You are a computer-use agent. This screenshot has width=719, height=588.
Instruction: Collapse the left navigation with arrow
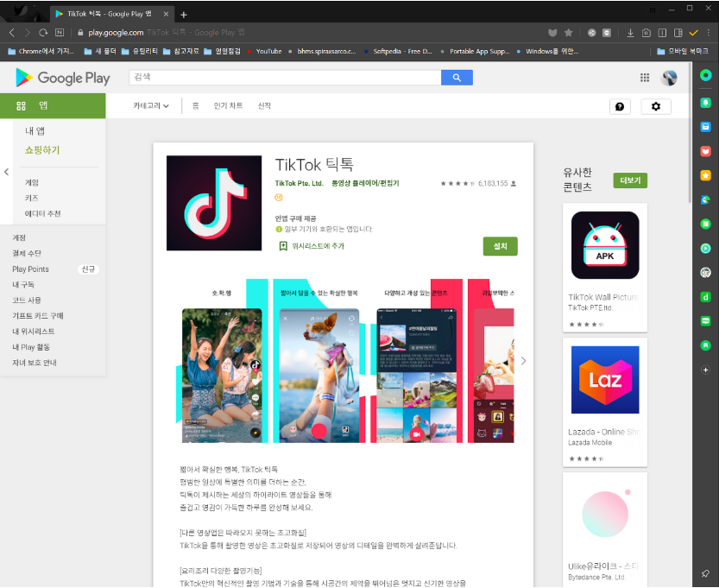[6, 172]
